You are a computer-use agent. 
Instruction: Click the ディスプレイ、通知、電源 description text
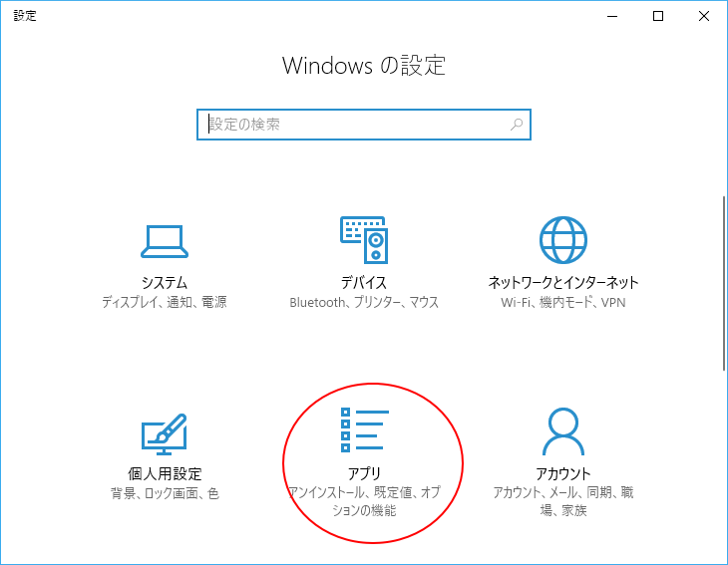(165, 303)
